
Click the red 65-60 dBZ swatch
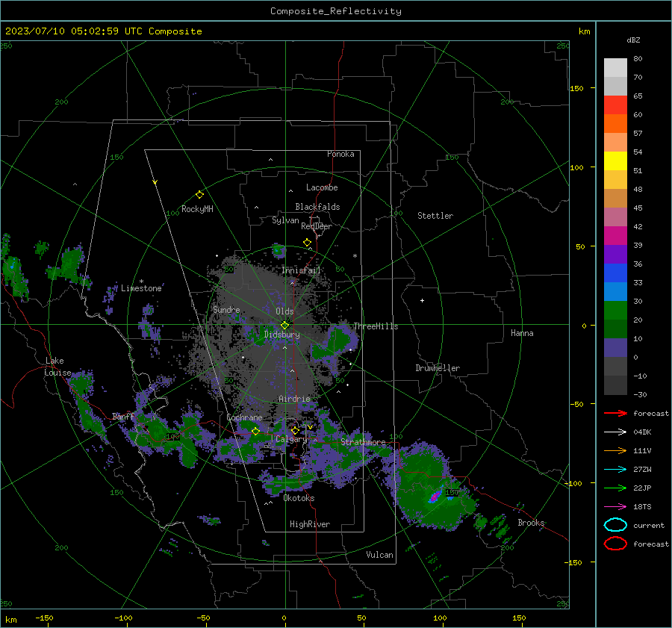click(615, 105)
